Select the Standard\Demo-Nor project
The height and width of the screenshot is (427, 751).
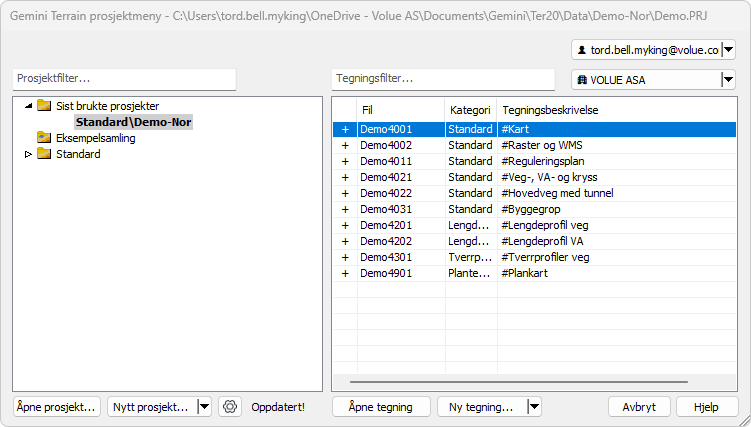[x=133, y=122]
